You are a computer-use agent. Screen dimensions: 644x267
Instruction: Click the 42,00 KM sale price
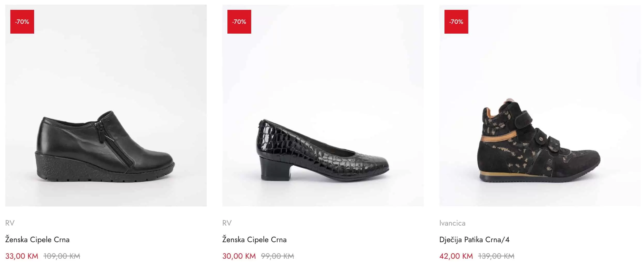pos(456,256)
